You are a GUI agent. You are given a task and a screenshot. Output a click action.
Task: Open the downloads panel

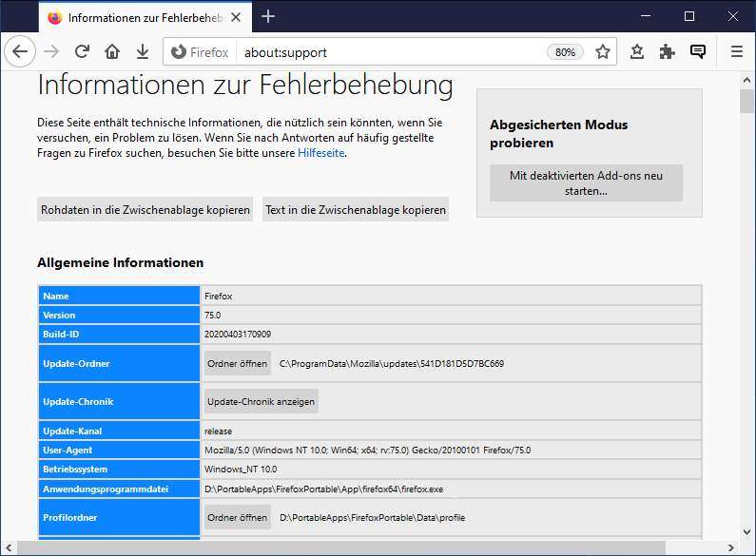[142, 51]
